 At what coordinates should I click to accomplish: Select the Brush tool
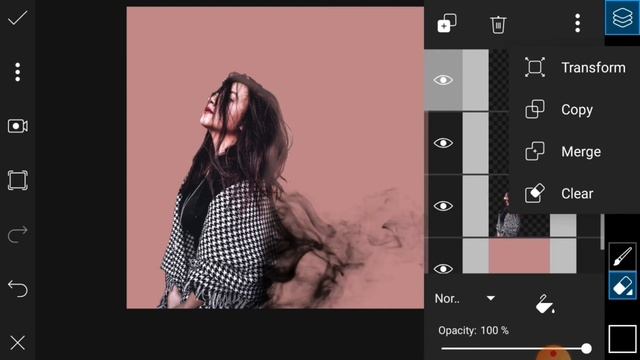point(622,257)
